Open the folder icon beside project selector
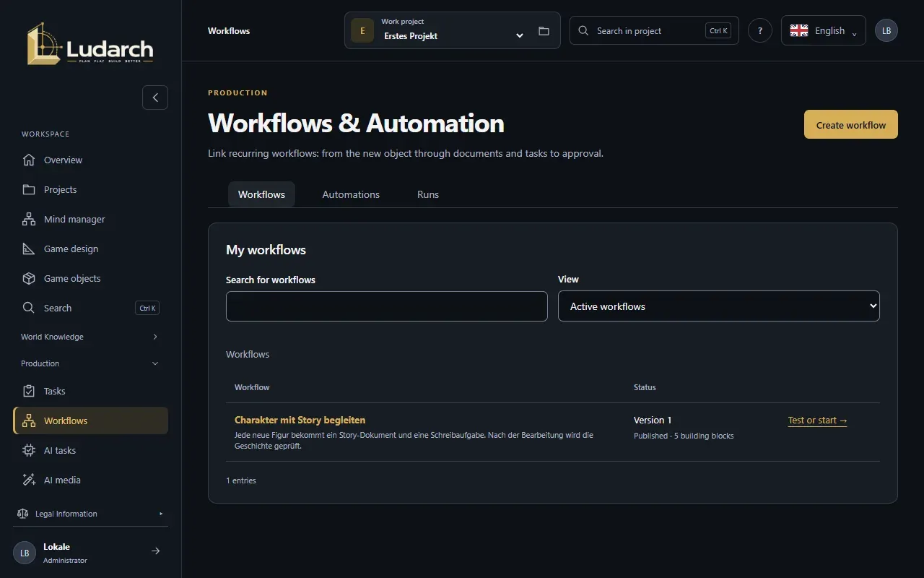This screenshot has height=578, width=924. point(544,31)
